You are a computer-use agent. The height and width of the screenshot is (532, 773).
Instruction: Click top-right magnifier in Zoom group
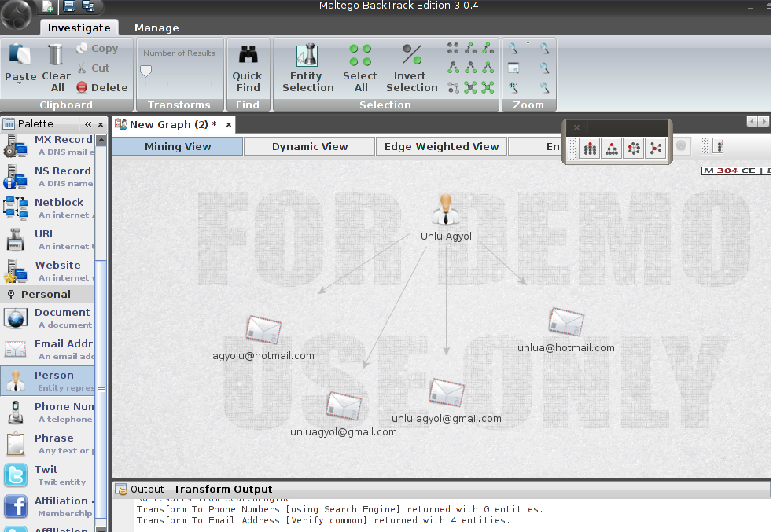point(544,48)
